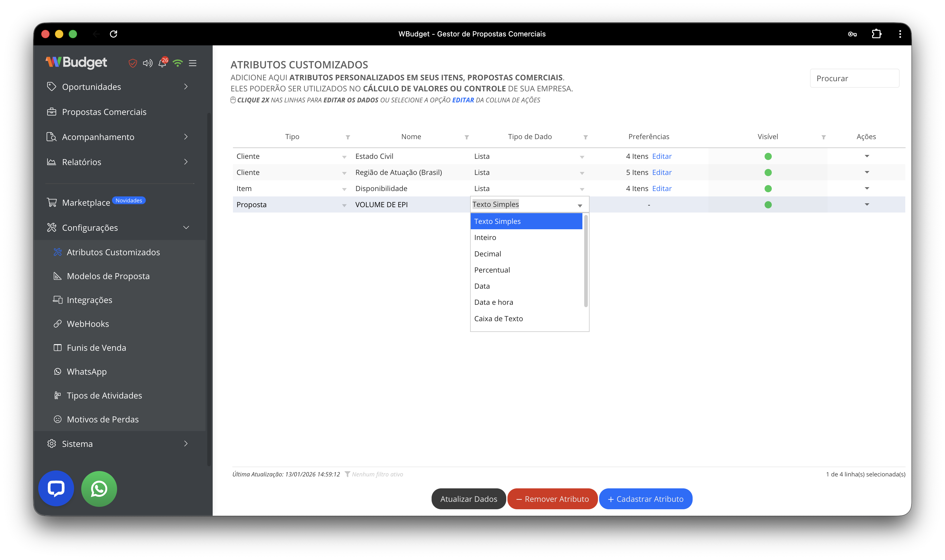Toggle visible dot for Disponibilidade row
The height and width of the screenshot is (560, 945).
point(768,189)
